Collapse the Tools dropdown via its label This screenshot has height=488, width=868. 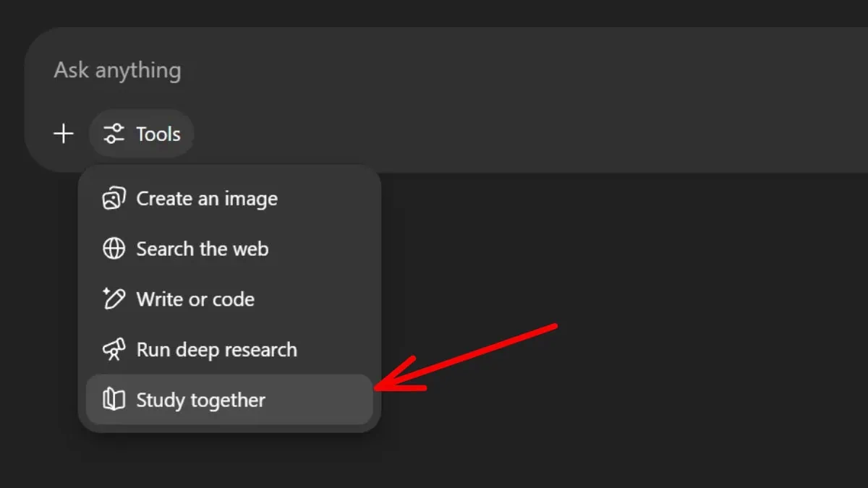[x=158, y=134]
